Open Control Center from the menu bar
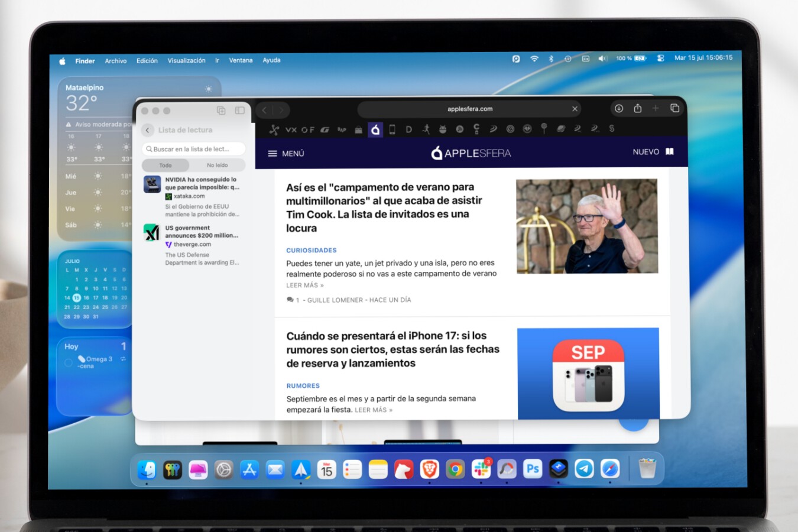The width and height of the screenshot is (798, 532). click(660, 58)
